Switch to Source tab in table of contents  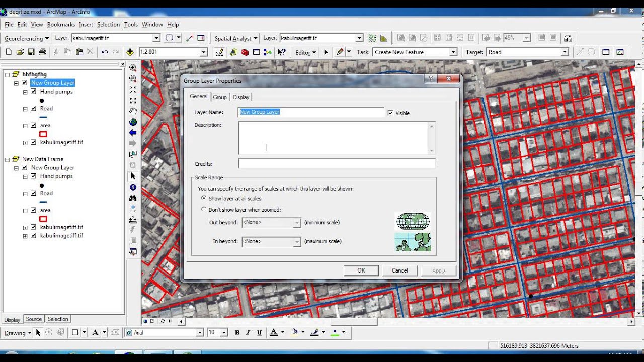tap(34, 319)
